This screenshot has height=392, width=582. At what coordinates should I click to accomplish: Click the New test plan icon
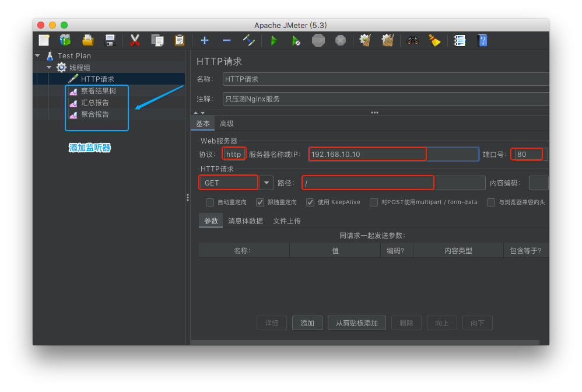click(44, 40)
